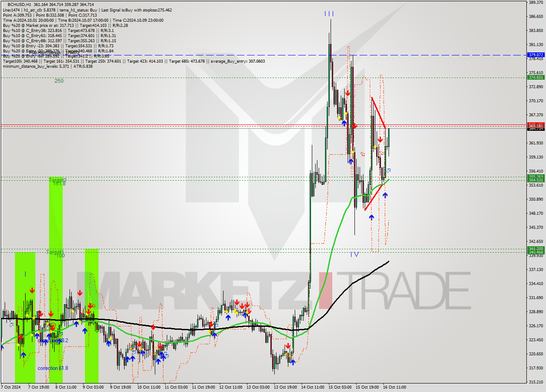The height and width of the screenshot is (392, 546).
Task: Click the '16 Oct 11:00' time axis label
Action: coord(394,387)
